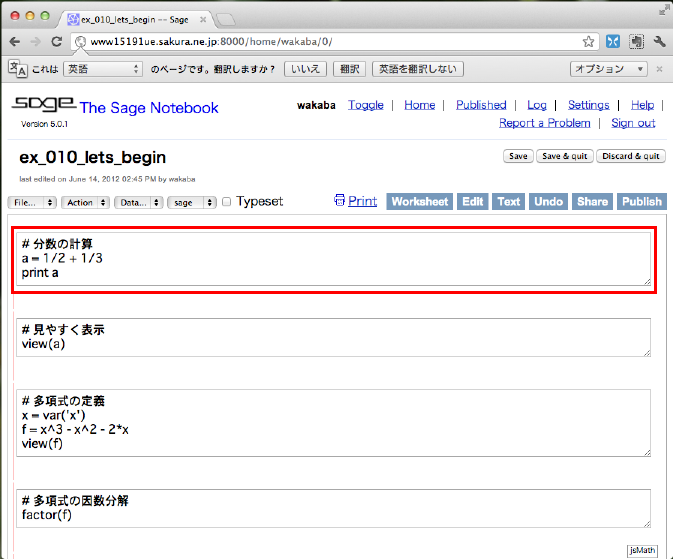Click the browser reload button
The image size is (673, 559).
click(59, 41)
